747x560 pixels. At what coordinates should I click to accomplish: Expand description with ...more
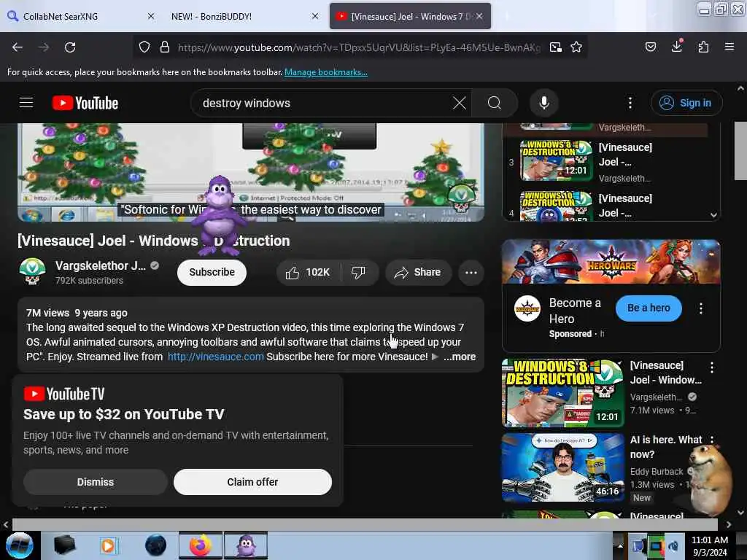pos(460,357)
